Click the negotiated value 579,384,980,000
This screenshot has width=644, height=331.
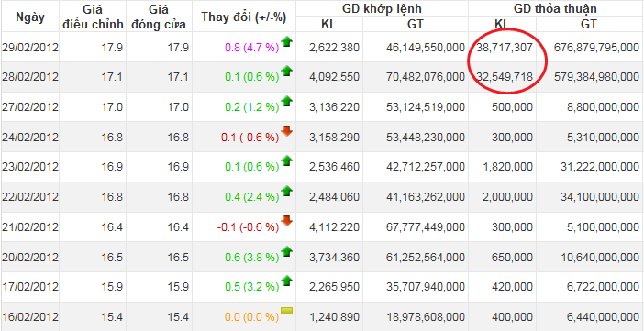tap(596, 78)
